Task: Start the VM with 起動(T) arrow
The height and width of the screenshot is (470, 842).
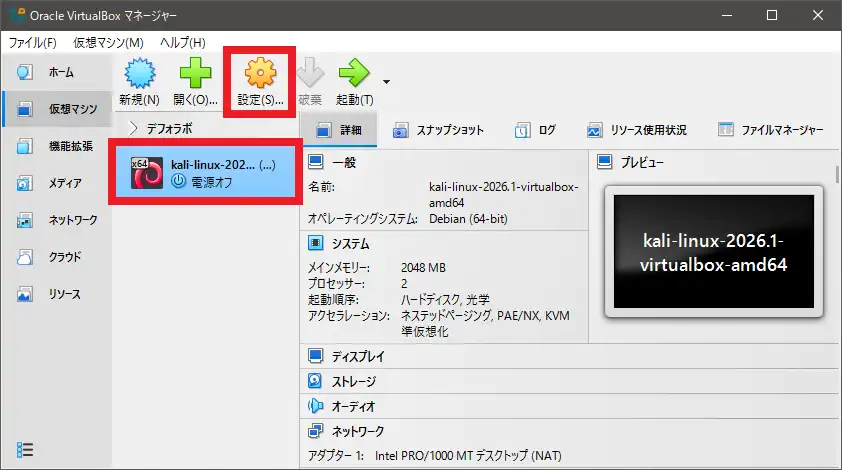Action: pyautogui.click(x=354, y=73)
